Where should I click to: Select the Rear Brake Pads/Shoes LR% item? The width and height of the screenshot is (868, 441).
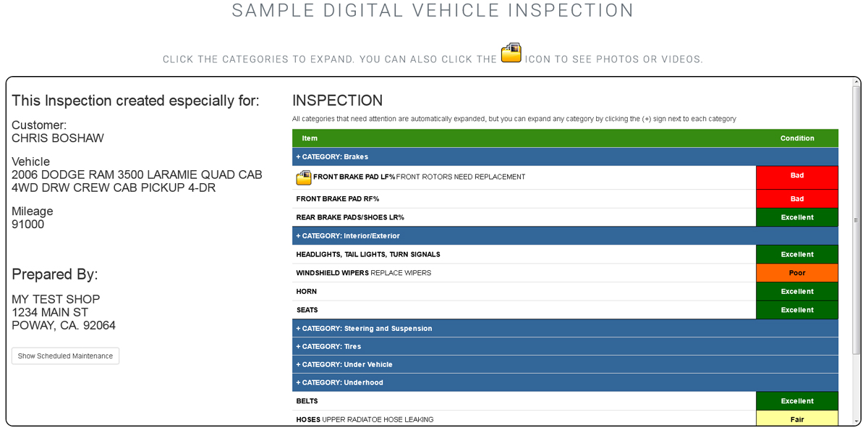pos(350,218)
